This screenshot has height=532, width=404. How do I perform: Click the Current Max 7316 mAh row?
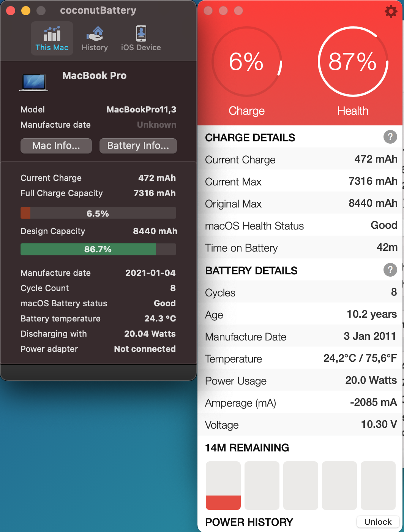click(300, 181)
